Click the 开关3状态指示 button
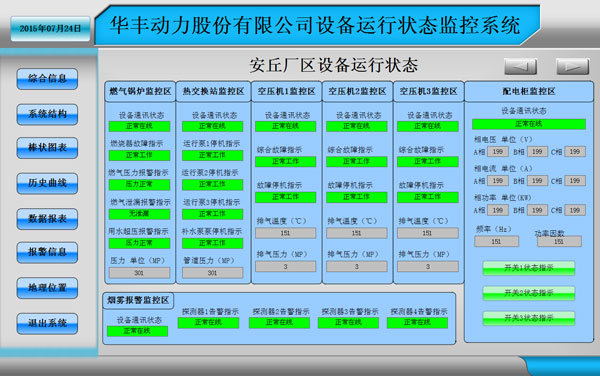The height and width of the screenshot is (376, 600). (529, 318)
